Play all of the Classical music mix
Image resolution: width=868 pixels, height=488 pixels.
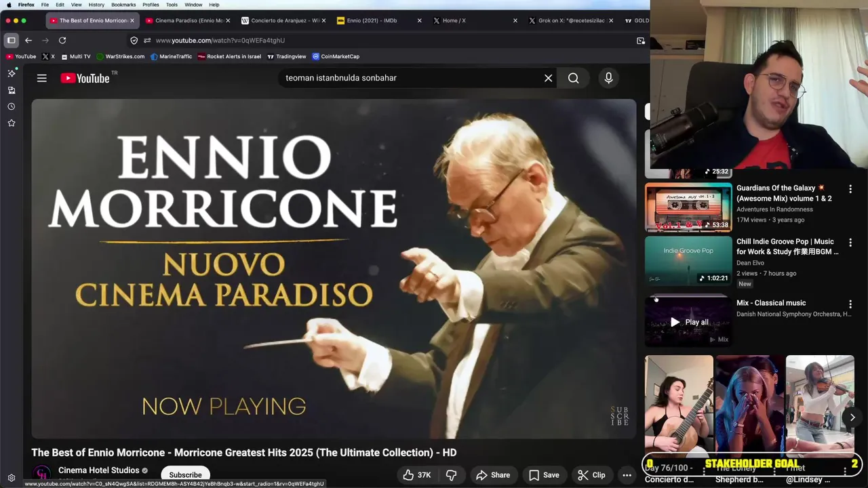(x=688, y=322)
